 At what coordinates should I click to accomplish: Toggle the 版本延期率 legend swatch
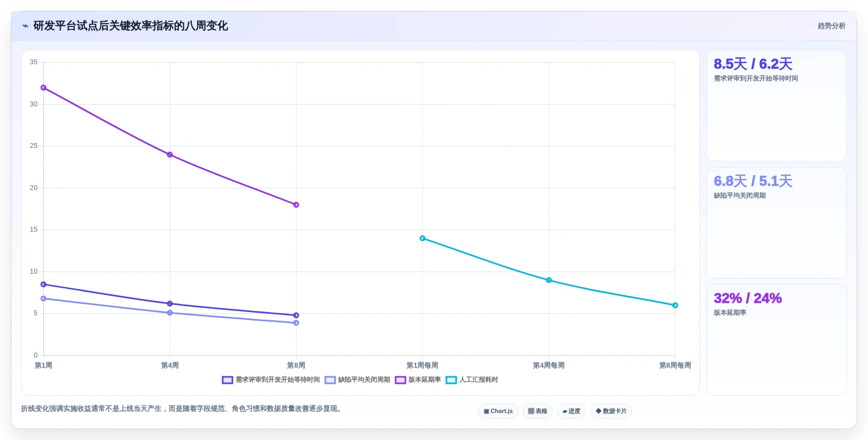[x=400, y=380]
